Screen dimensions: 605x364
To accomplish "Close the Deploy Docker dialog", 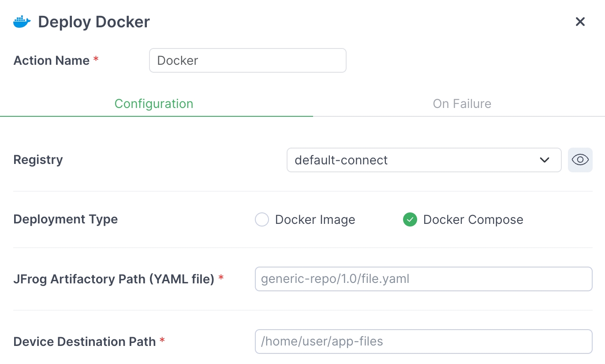I will [580, 22].
